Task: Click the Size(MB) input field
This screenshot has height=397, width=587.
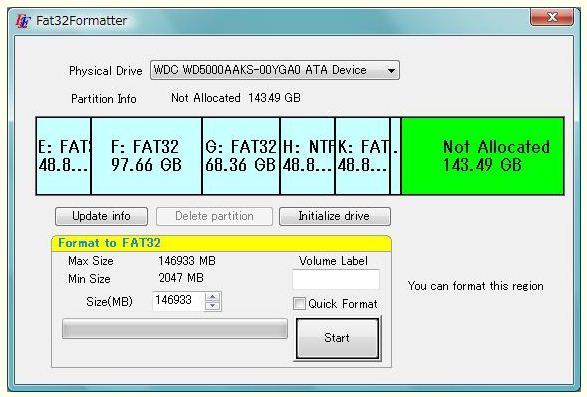Action: [x=179, y=301]
